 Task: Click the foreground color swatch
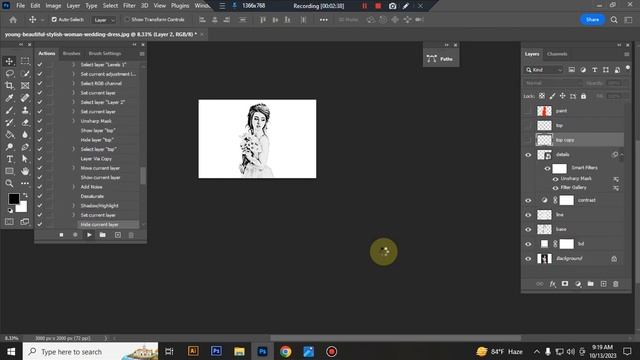(x=13, y=199)
